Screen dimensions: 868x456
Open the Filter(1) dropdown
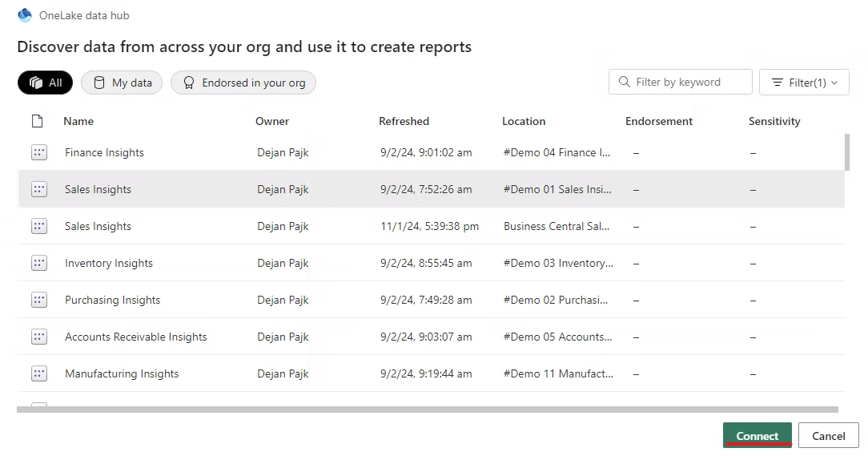[x=804, y=83]
